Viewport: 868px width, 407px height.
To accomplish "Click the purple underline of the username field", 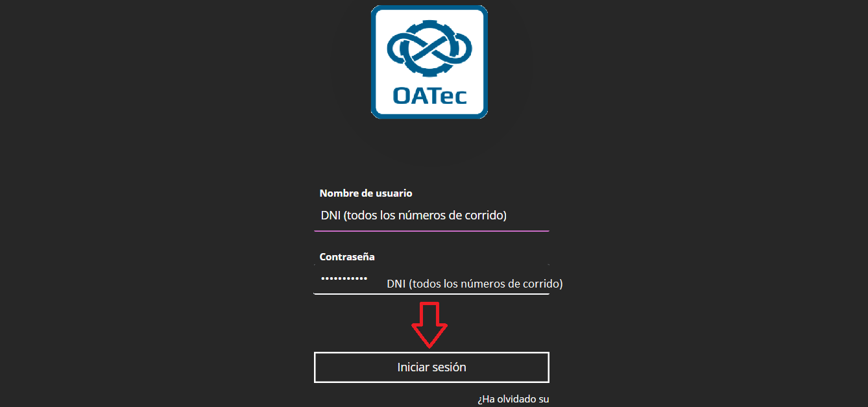I will coord(431,230).
